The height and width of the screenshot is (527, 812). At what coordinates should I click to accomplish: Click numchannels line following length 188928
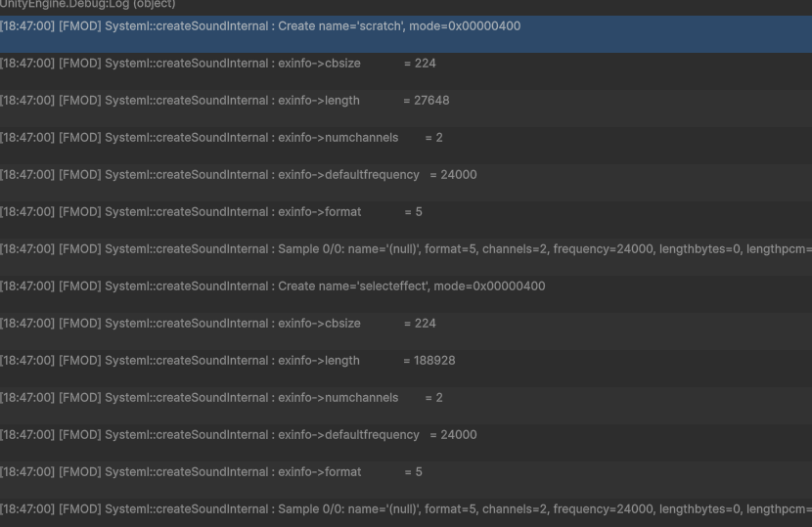coord(221,398)
